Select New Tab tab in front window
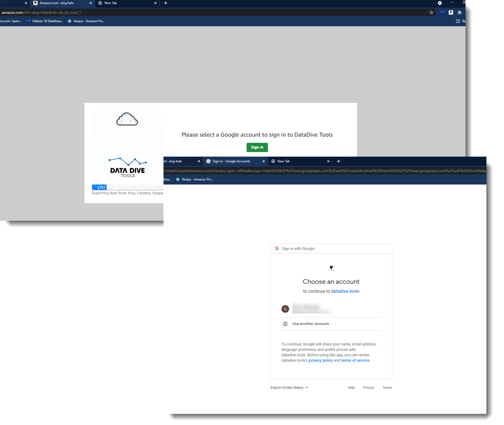The width and height of the screenshot is (504, 425). point(300,161)
